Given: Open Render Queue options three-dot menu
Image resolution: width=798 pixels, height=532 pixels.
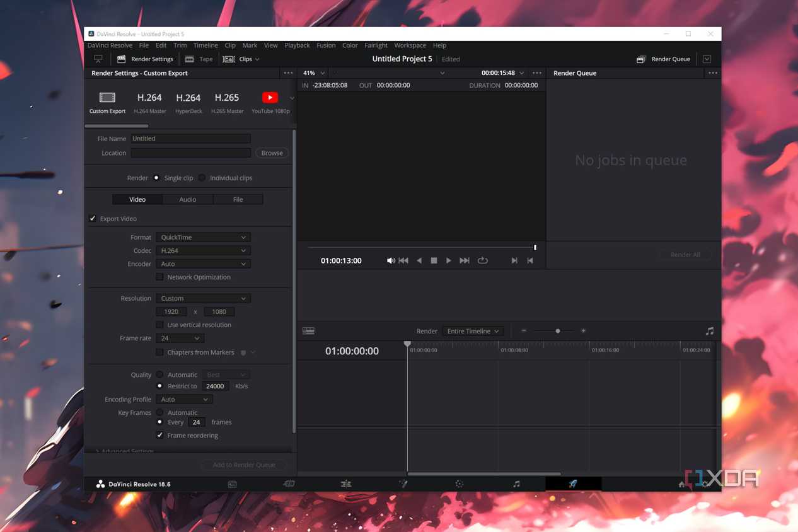Looking at the screenshot, I should click(713, 73).
